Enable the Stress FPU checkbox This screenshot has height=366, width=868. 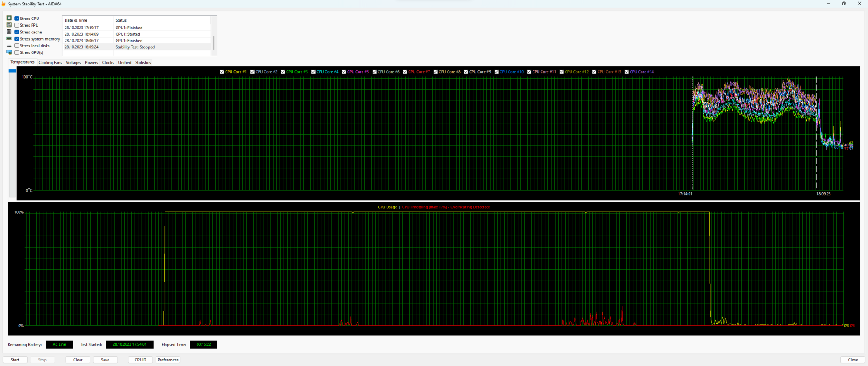point(17,25)
